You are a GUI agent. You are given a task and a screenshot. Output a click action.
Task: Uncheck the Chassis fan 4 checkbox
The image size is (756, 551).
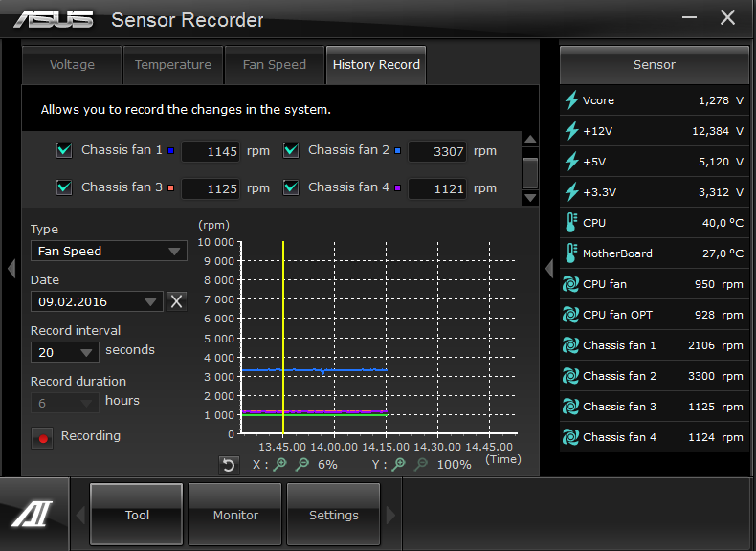pyautogui.click(x=291, y=187)
